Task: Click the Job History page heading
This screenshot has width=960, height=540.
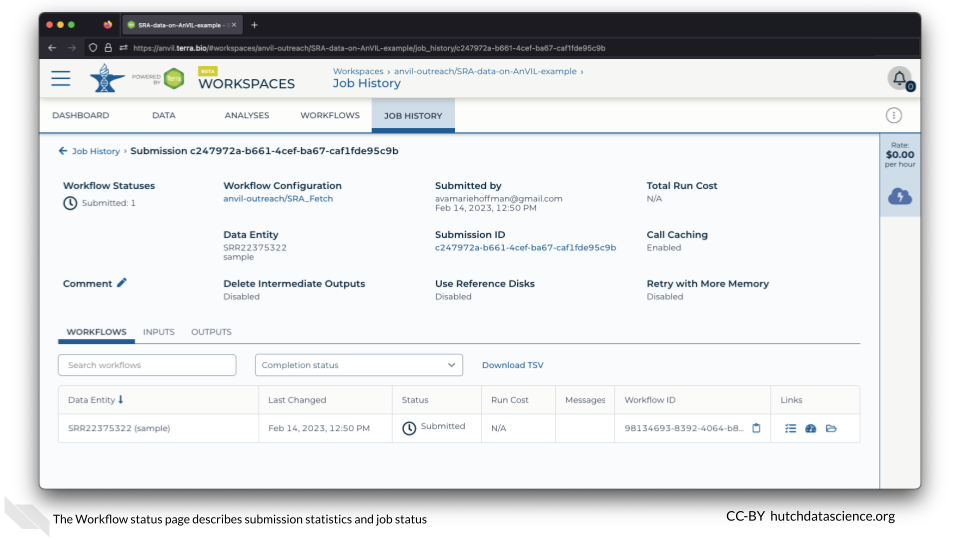Action: pos(366,83)
